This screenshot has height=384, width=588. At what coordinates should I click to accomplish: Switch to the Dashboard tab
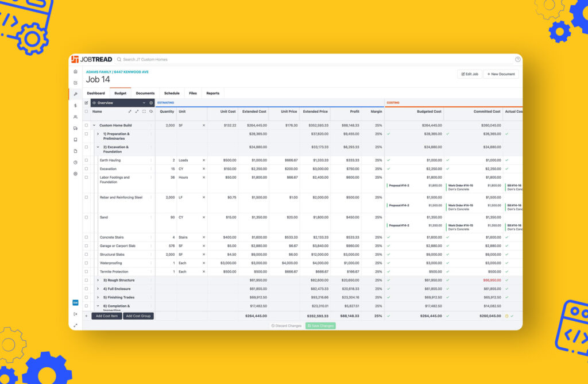(96, 93)
